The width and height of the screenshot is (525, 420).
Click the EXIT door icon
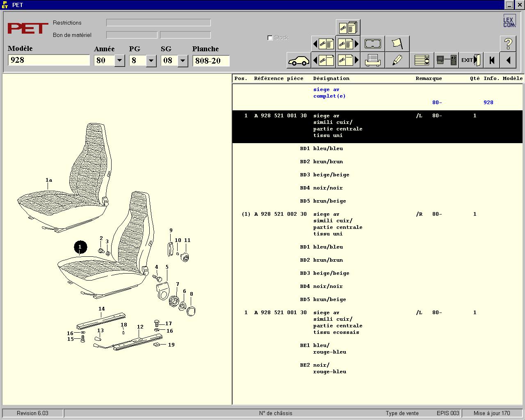471,60
